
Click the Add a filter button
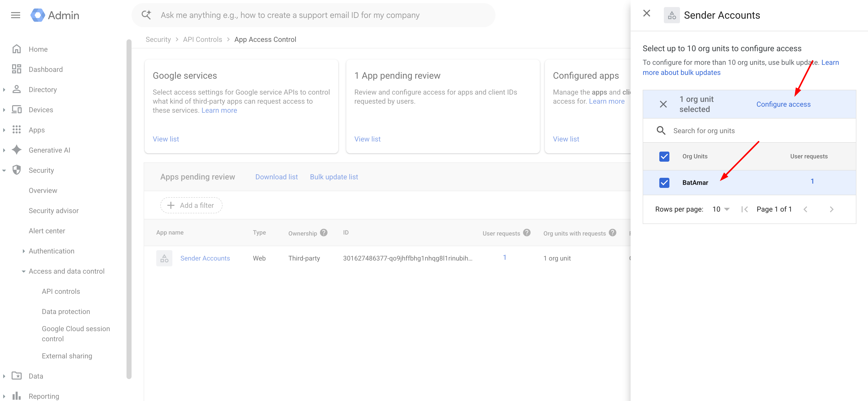[x=191, y=205]
